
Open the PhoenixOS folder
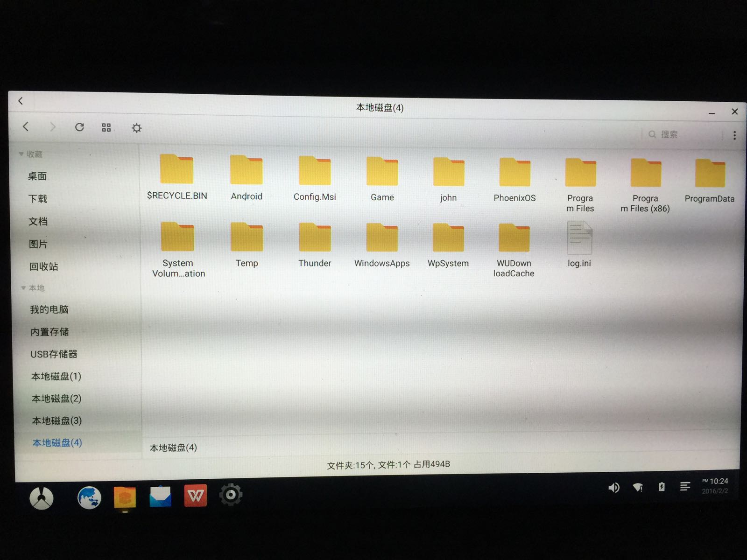pyautogui.click(x=514, y=180)
